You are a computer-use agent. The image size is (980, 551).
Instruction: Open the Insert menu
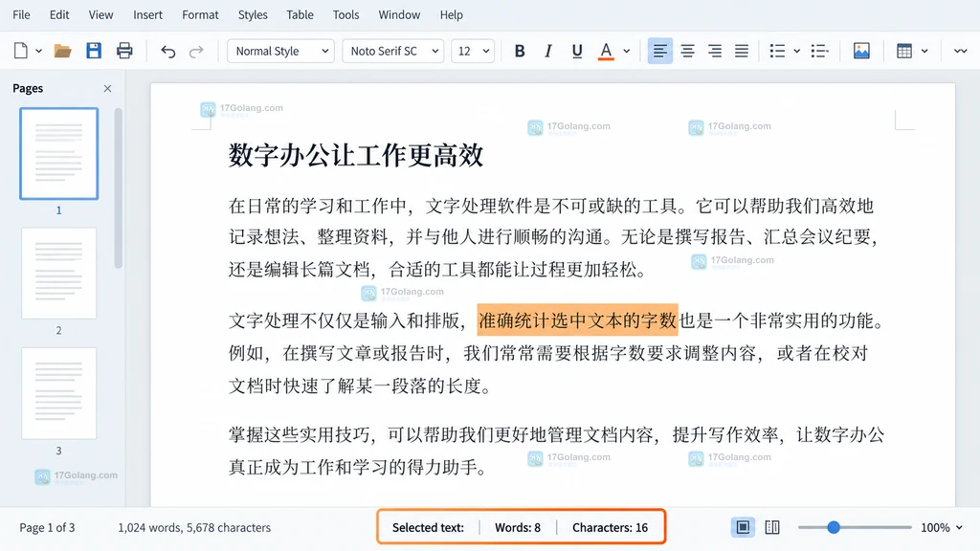[147, 14]
